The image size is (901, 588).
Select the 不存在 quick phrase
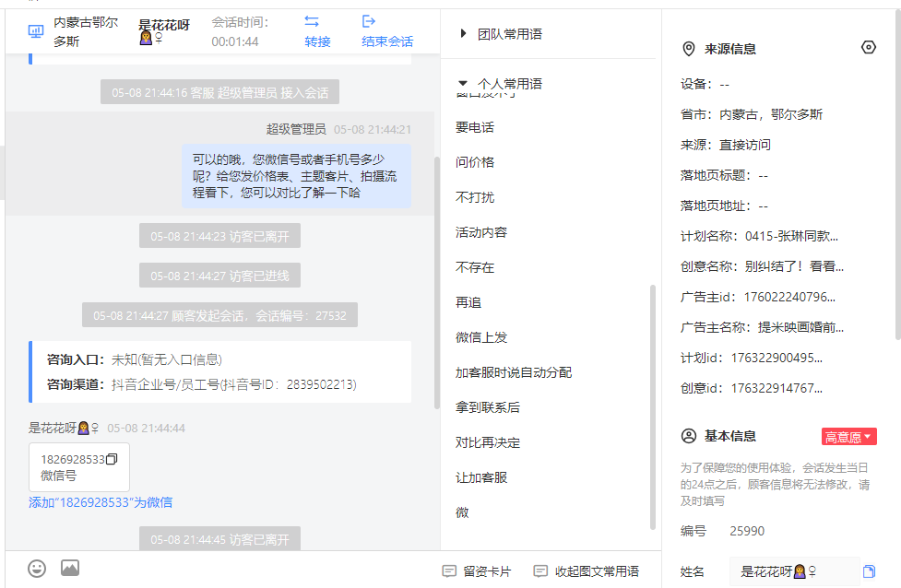[475, 267]
